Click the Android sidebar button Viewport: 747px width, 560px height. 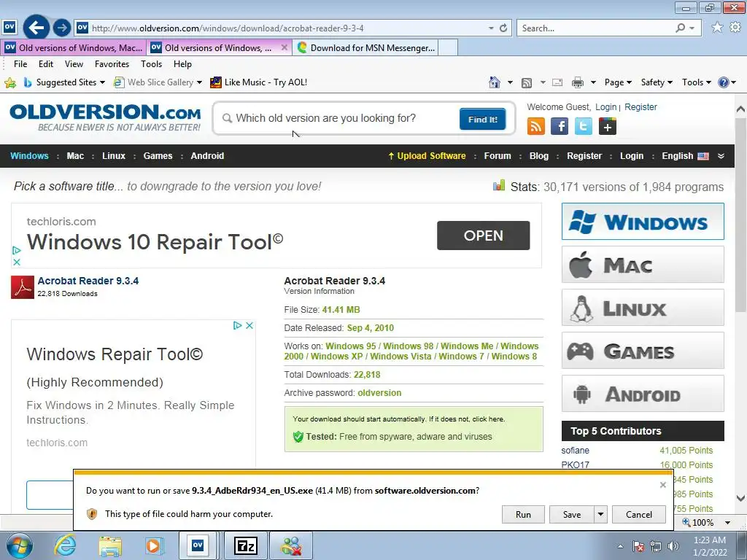pyautogui.click(x=643, y=393)
